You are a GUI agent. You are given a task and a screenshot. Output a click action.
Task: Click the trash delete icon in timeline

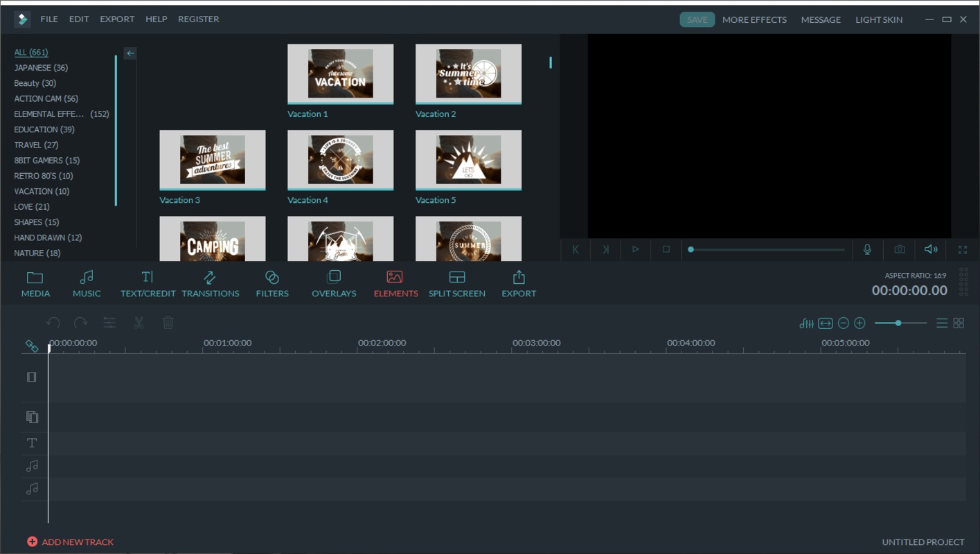[x=168, y=323]
